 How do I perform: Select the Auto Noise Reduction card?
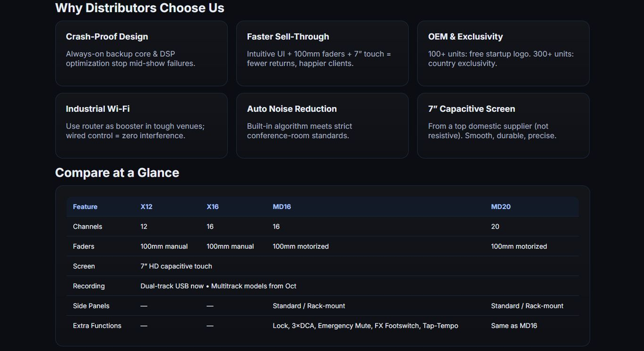click(322, 126)
